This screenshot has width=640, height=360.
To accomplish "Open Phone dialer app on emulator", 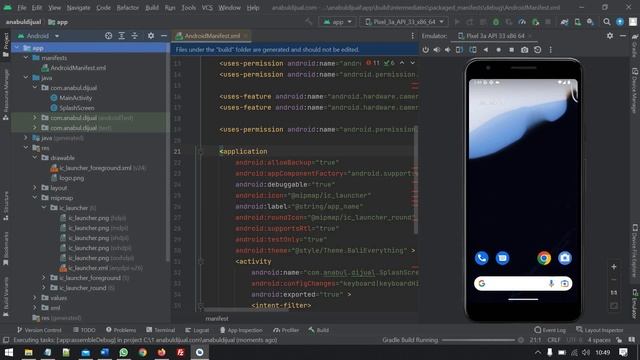I will click(482, 258).
